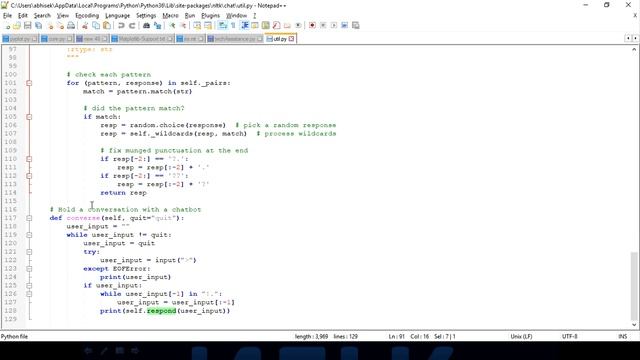The image size is (640, 360).
Task: Collapse the fold marker at line 110
Action: point(29,159)
